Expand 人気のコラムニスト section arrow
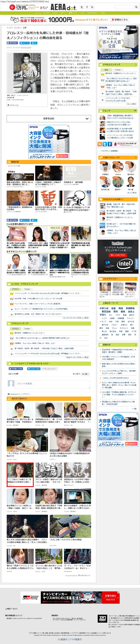The height and width of the screenshot is (644, 140). point(135,157)
